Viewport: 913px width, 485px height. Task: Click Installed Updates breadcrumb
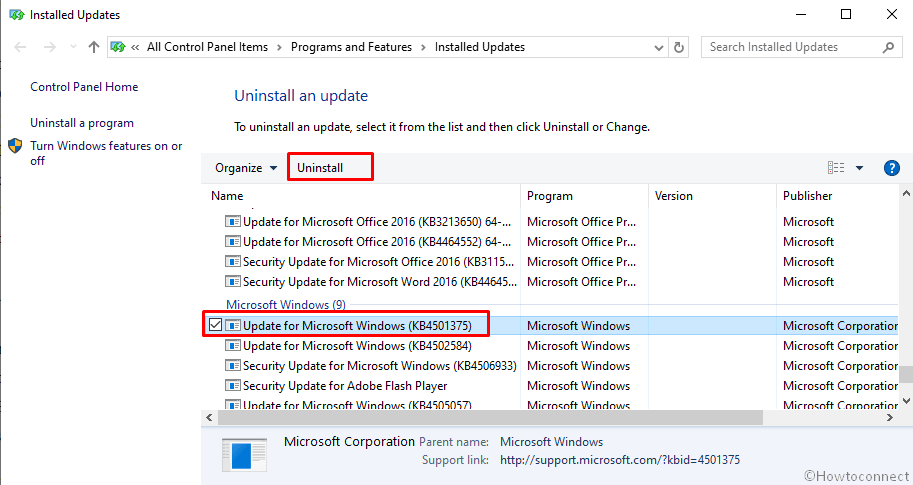[480, 47]
